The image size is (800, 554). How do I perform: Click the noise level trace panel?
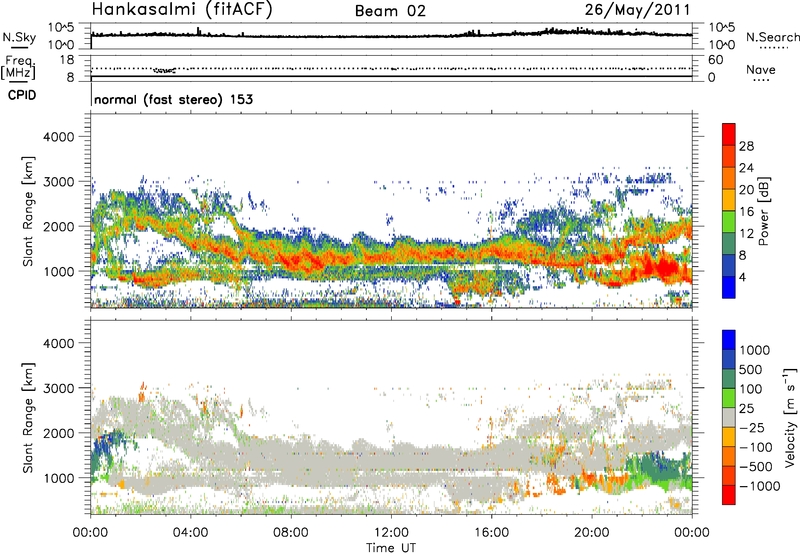[x=391, y=36]
